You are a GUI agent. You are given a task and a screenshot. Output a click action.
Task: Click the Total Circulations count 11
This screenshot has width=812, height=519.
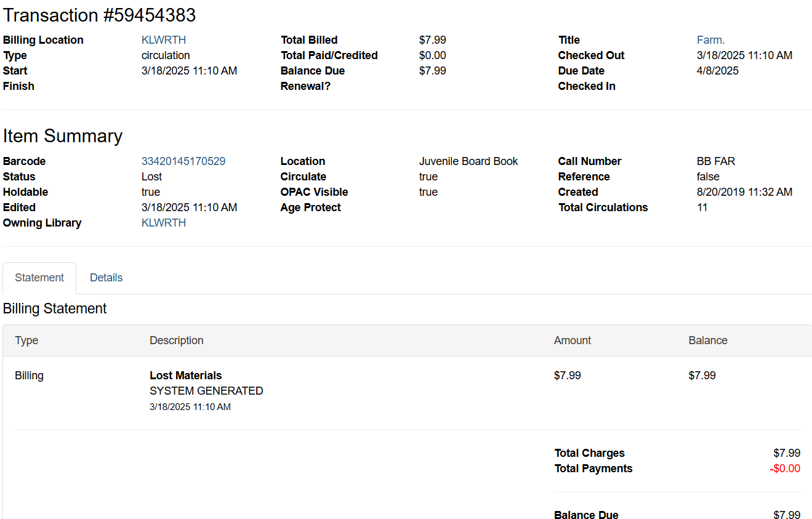702,207
